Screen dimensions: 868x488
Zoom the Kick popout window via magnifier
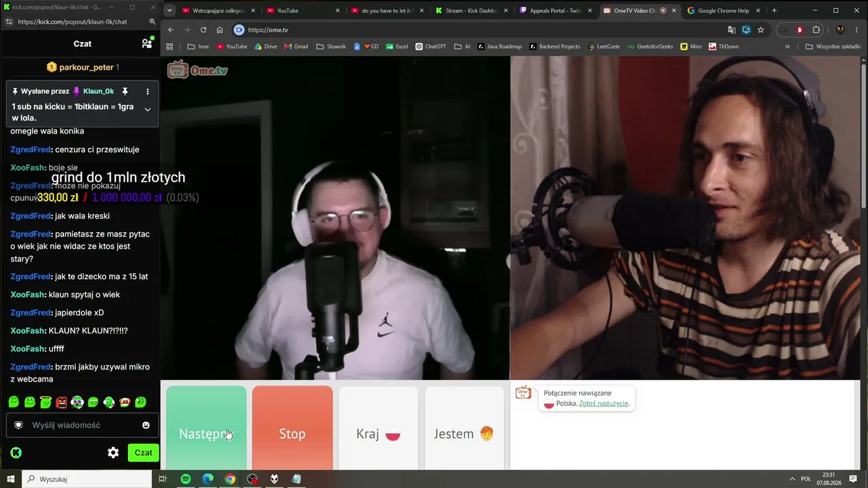[x=153, y=22]
